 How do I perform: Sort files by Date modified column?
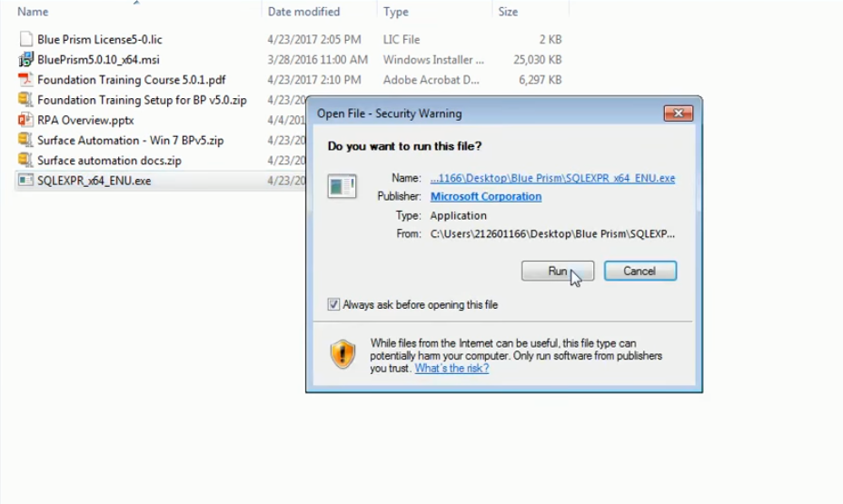[x=303, y=12]
